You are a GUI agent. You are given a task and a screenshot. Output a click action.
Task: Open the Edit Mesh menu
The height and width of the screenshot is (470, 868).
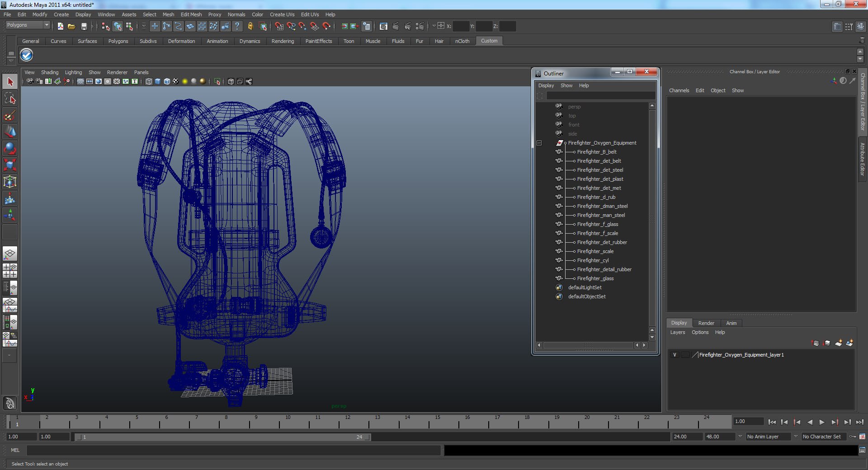pos(191,14)
